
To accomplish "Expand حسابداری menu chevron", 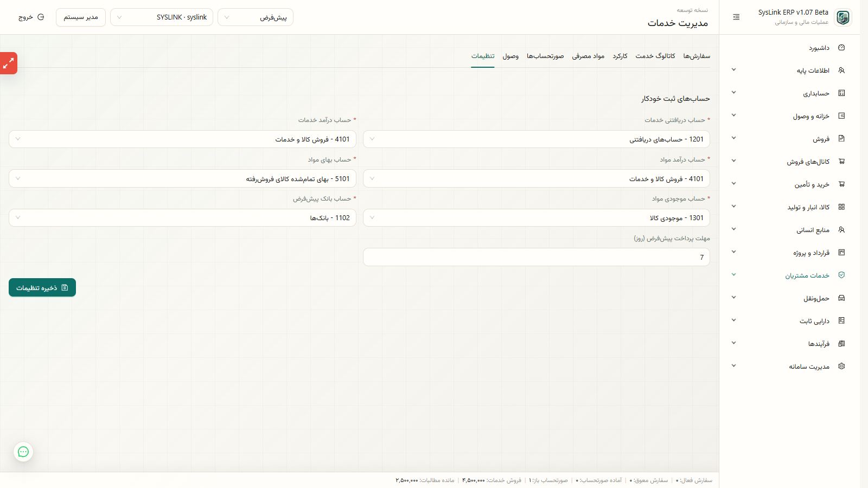I will pos(733,93).
